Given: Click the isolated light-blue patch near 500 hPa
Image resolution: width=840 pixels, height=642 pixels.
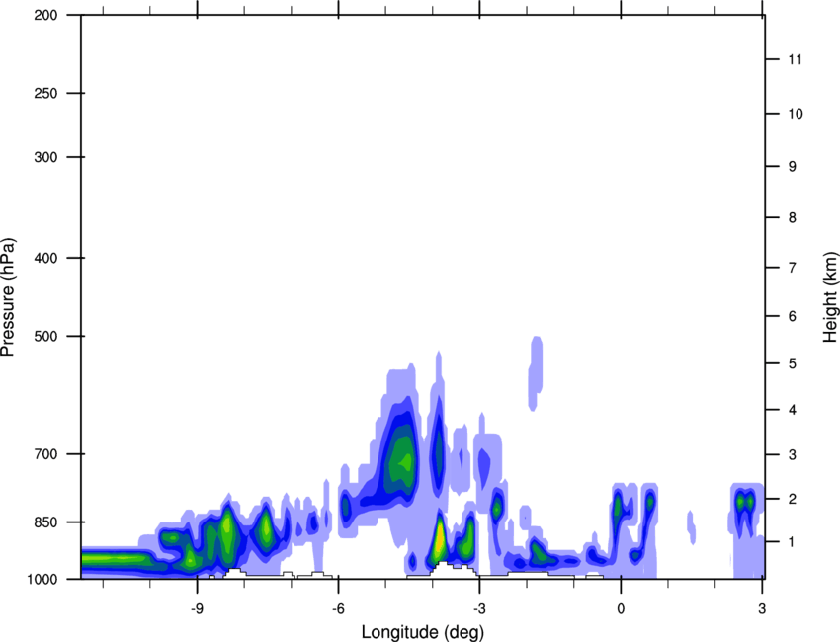Looking at the screenshot, I should pyautogui.click(x=536, y=373).
